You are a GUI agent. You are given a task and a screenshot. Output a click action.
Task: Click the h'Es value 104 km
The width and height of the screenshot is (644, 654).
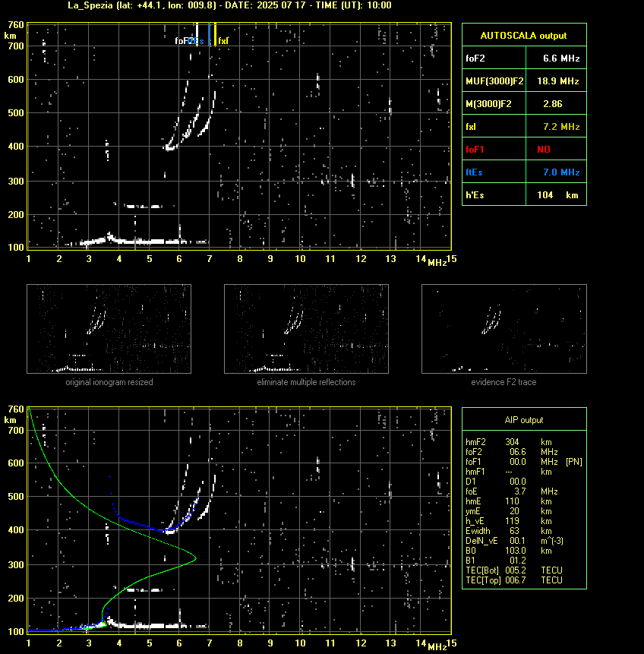click(557, 194)
